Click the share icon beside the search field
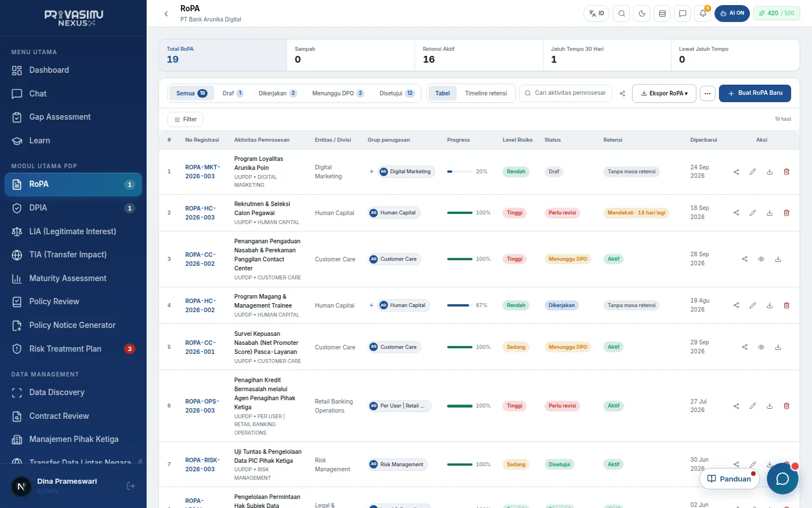Viewport: 812px width, 508px height. (623, 94)
